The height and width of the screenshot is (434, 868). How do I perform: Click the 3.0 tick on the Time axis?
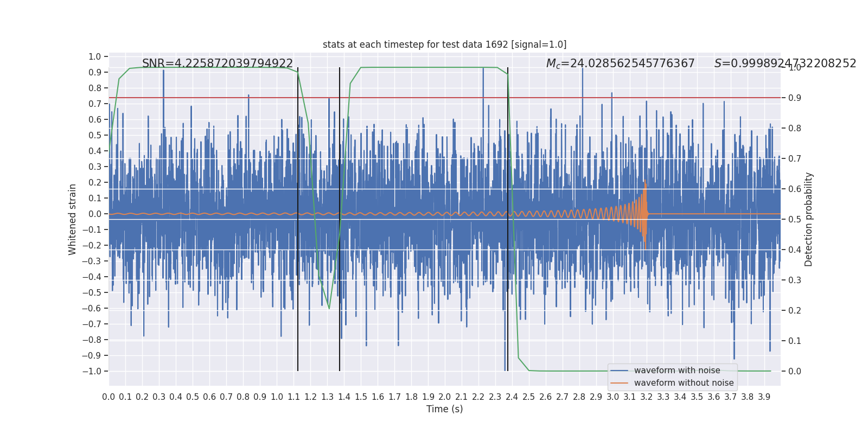[x=613, y=397]
